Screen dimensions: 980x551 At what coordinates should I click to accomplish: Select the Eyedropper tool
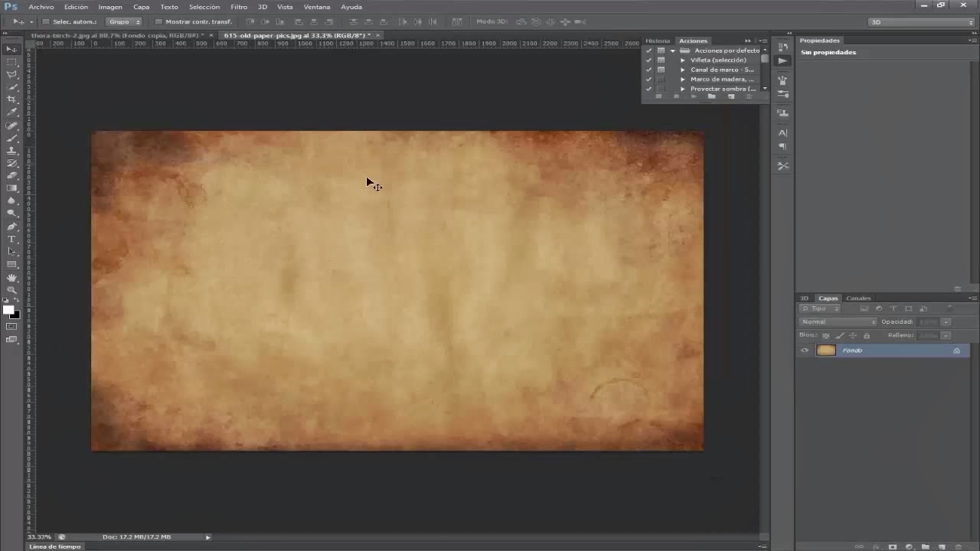tap(11, 112)
